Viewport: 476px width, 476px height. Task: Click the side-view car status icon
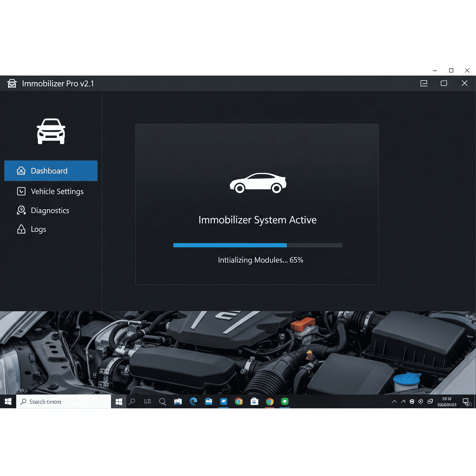258,183
